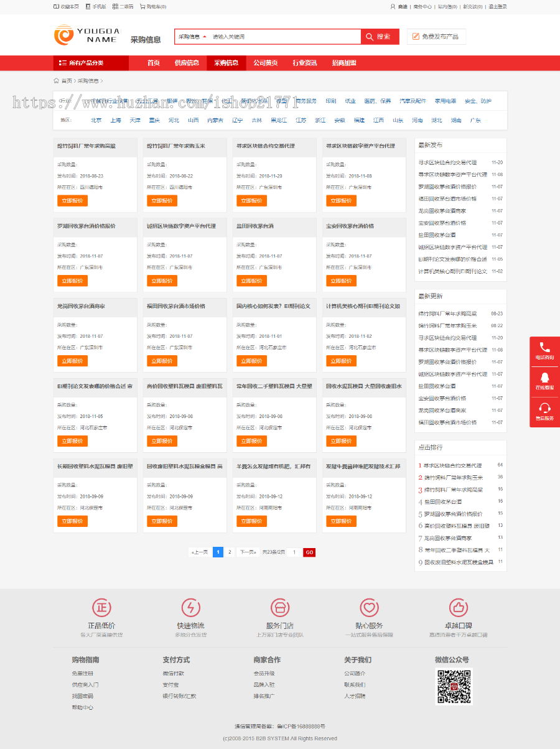Click the 收藏本页 bookmark icon
Screen dimensions: 560x749
(57, 6)
